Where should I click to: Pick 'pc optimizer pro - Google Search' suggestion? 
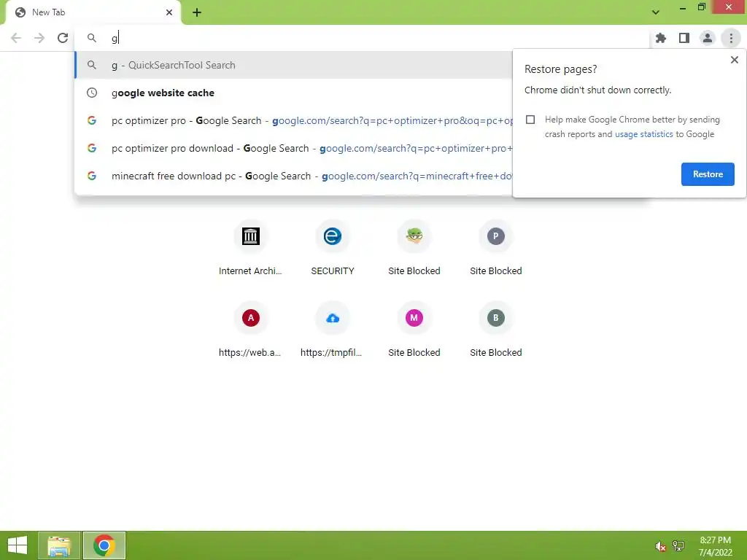293,120
